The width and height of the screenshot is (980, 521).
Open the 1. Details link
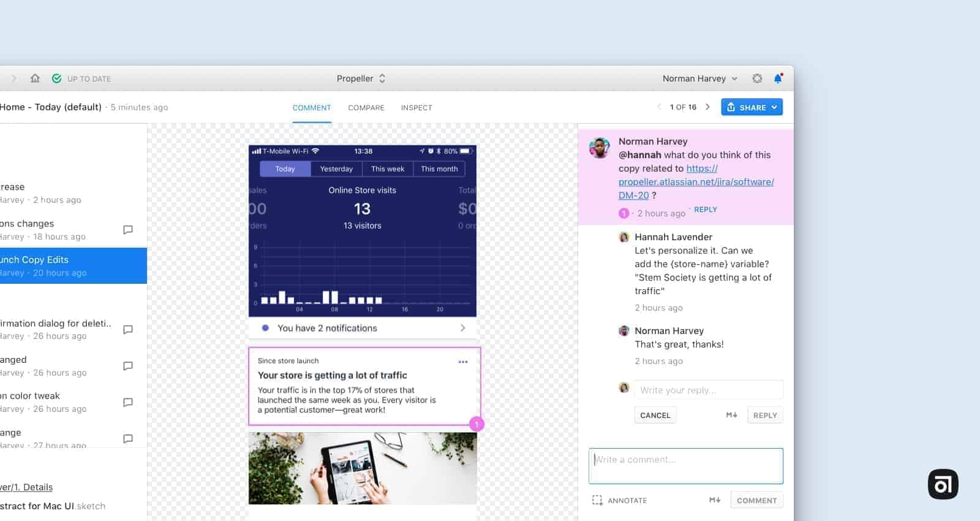26,487
